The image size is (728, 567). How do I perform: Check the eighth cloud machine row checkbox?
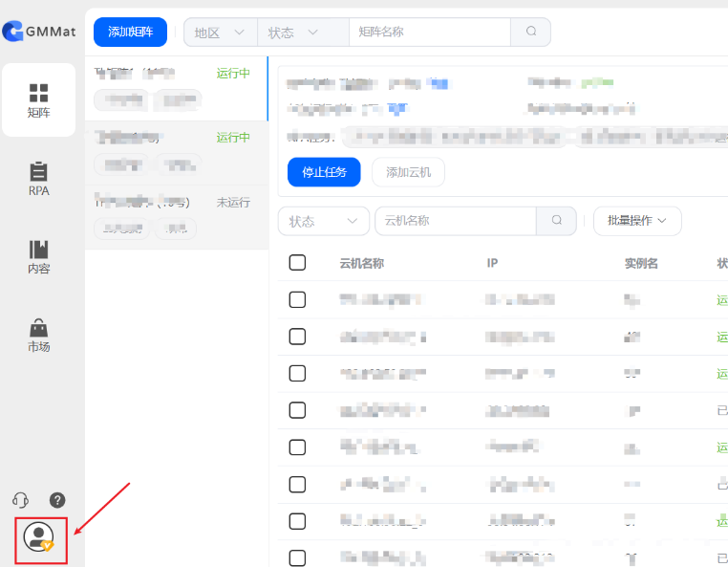297,558
